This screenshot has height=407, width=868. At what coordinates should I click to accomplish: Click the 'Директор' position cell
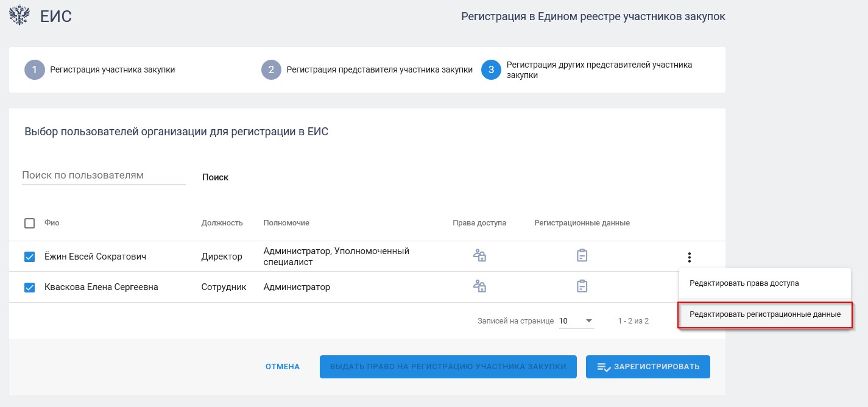(x=222, y=257)
